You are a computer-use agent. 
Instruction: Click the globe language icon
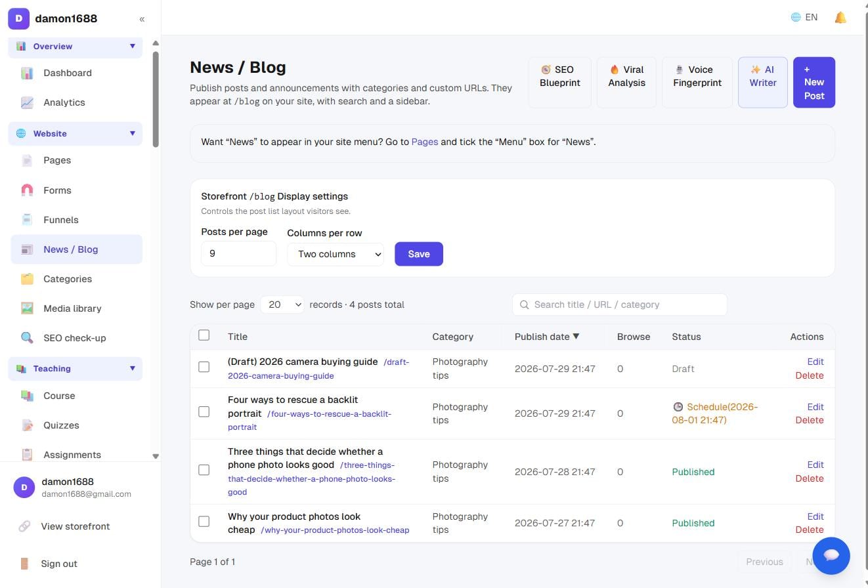pyautogui.click(x=796, y=18)
